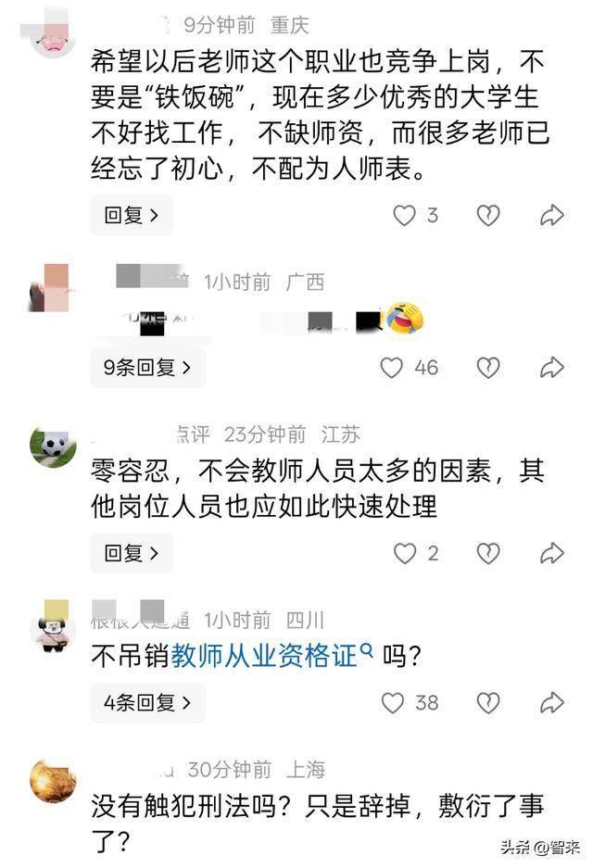
Task: Expand the 4条回复 replies thread
Action: [148, 703]
